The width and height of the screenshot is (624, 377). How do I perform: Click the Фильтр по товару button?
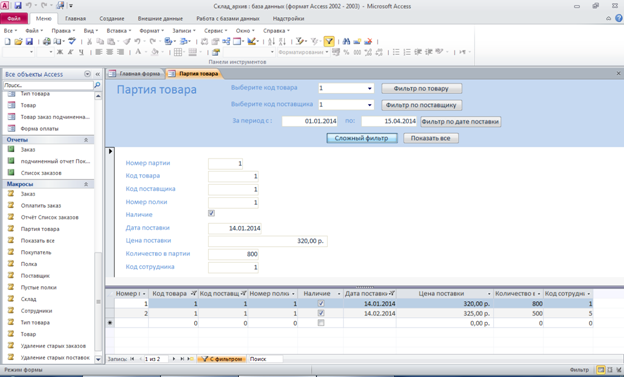421,88
